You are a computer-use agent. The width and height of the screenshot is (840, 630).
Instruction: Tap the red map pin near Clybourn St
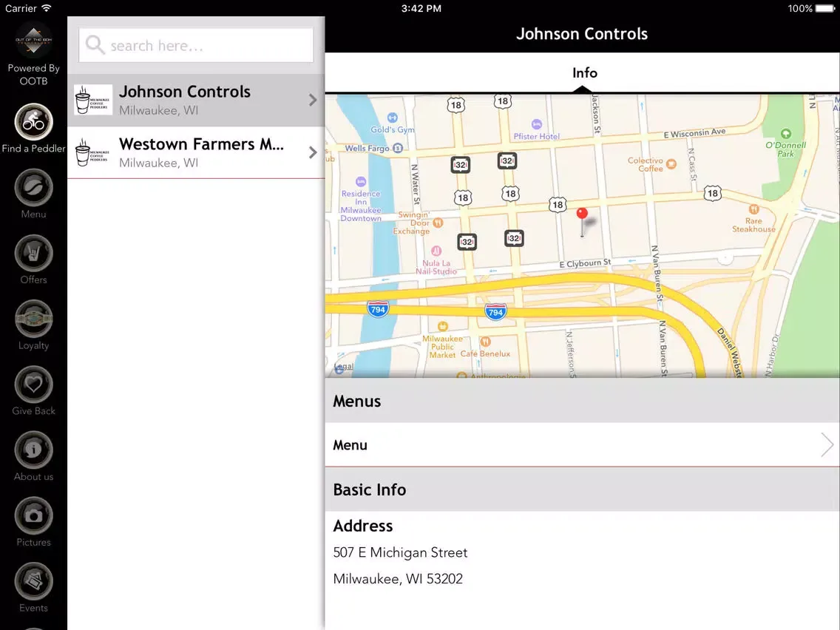click(x=583, y=214)
